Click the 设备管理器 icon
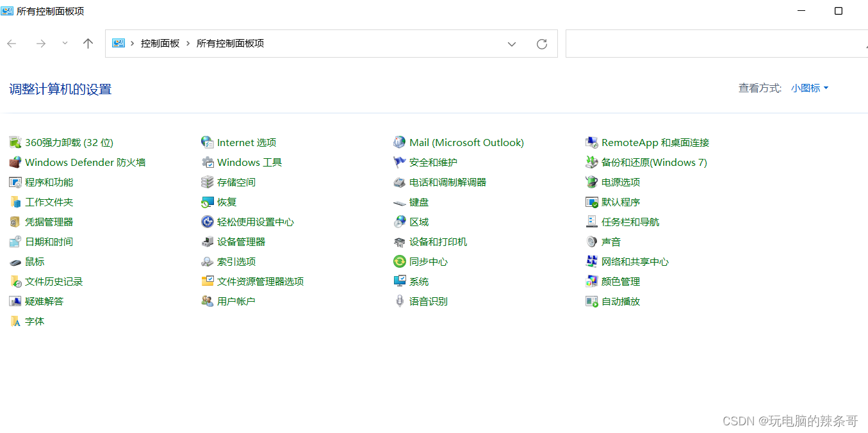Screen dimensions: 868x433 208,241
